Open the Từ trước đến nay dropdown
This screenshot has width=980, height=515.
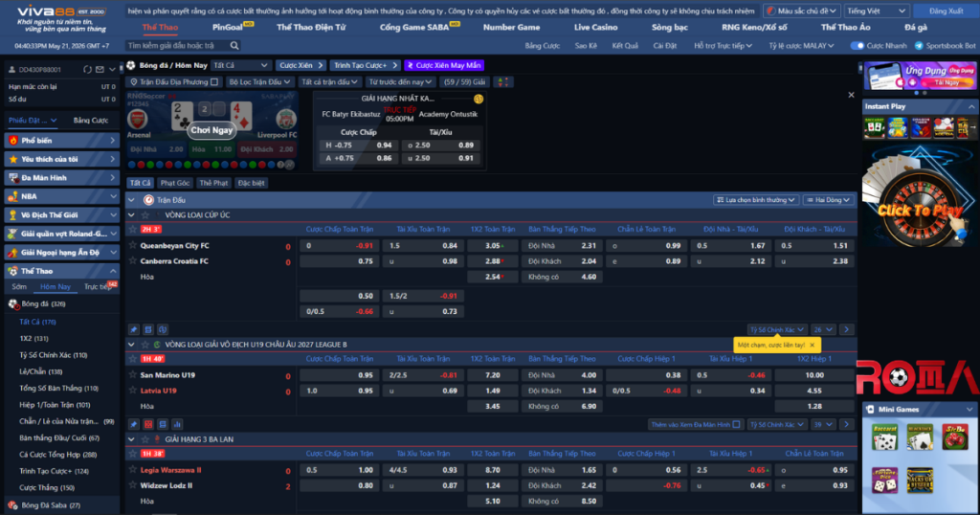pos(400,82)
